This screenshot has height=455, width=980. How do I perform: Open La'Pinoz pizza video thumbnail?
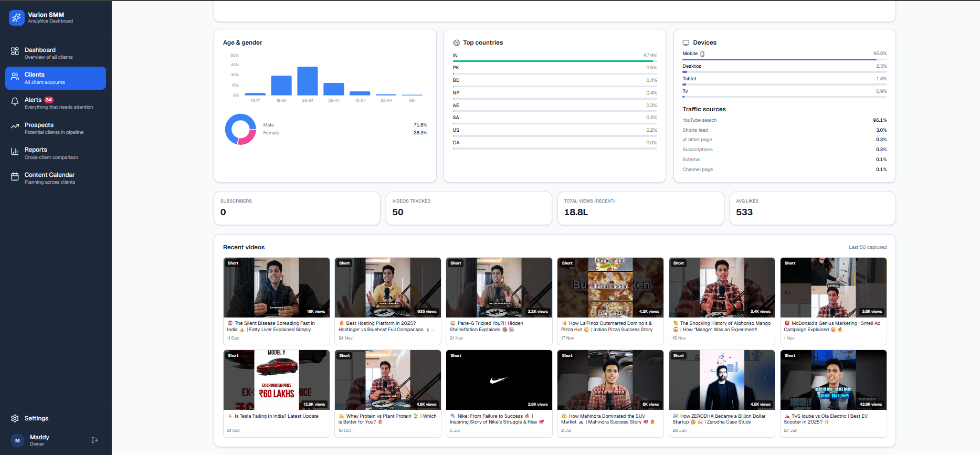click(610, 288)
